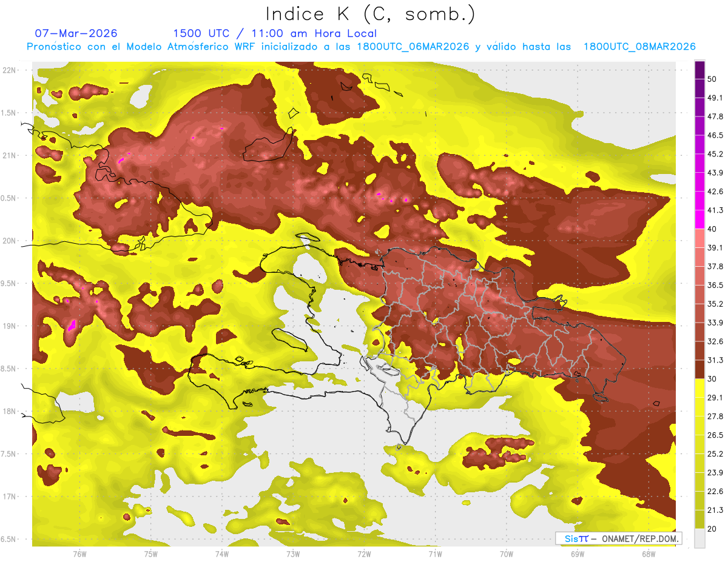
Task: Select the "69W" longitude label
Action: click(577, 554)
